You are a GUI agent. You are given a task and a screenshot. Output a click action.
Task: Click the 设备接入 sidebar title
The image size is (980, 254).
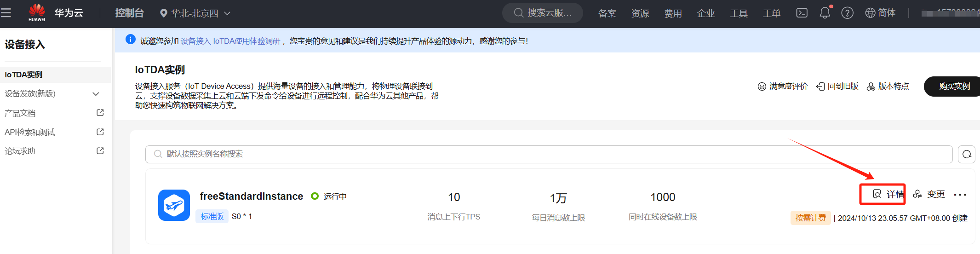(25, 45)
